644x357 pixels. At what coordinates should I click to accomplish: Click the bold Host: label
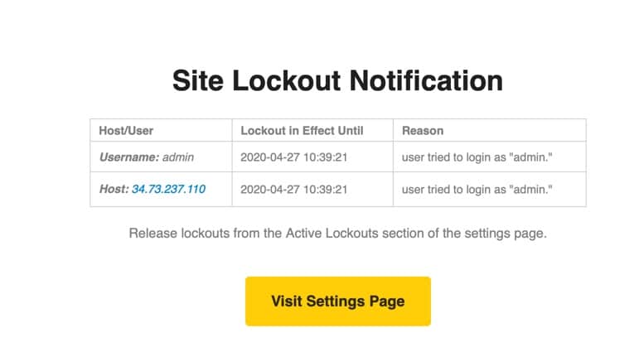pos(114,190)
